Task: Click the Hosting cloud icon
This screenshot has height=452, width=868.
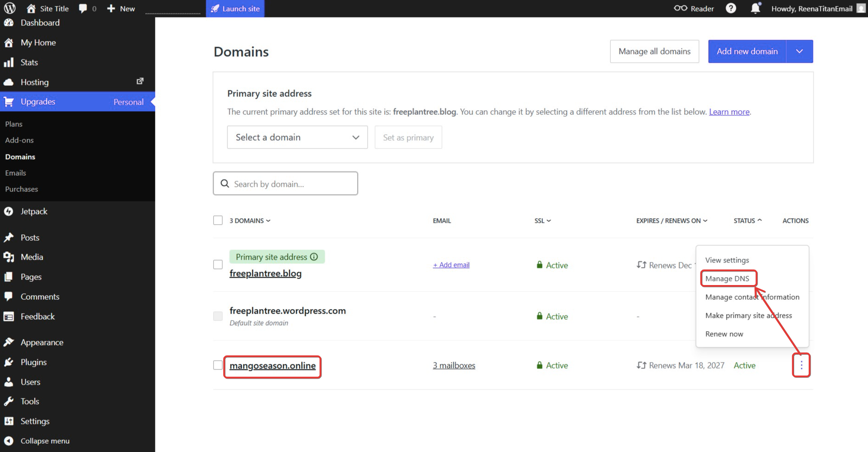Action: tap(9, 82)
